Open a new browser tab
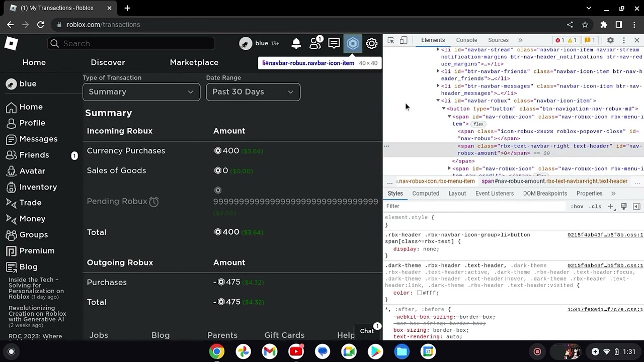Screen dimensions: 644x362 [127, 8]
